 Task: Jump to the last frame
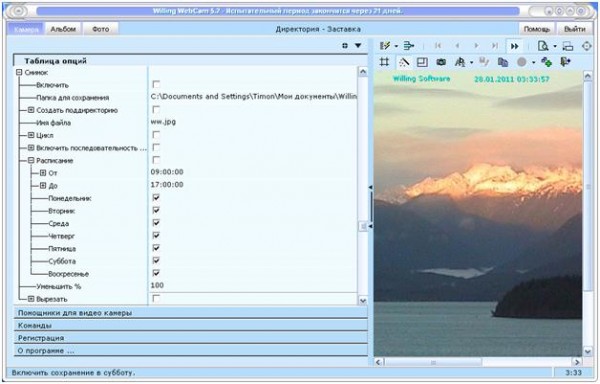[x=495, y=46]
